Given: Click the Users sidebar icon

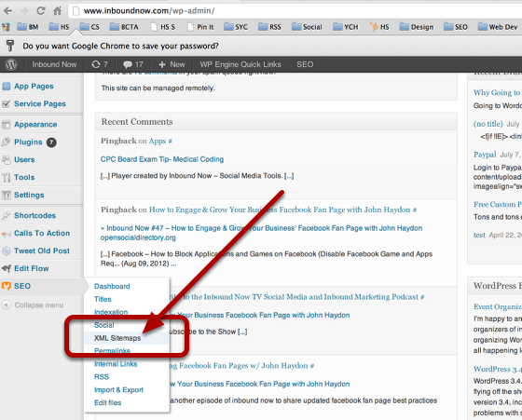Looking at the screenshot, I should coord(7,160).
